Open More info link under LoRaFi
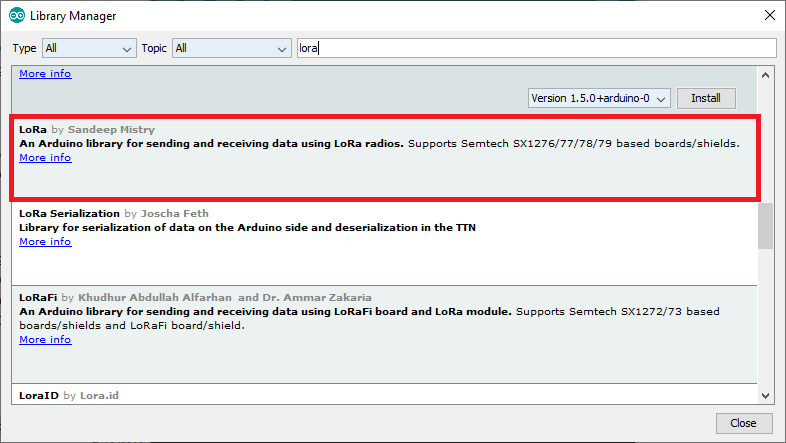 coord(45,340)
